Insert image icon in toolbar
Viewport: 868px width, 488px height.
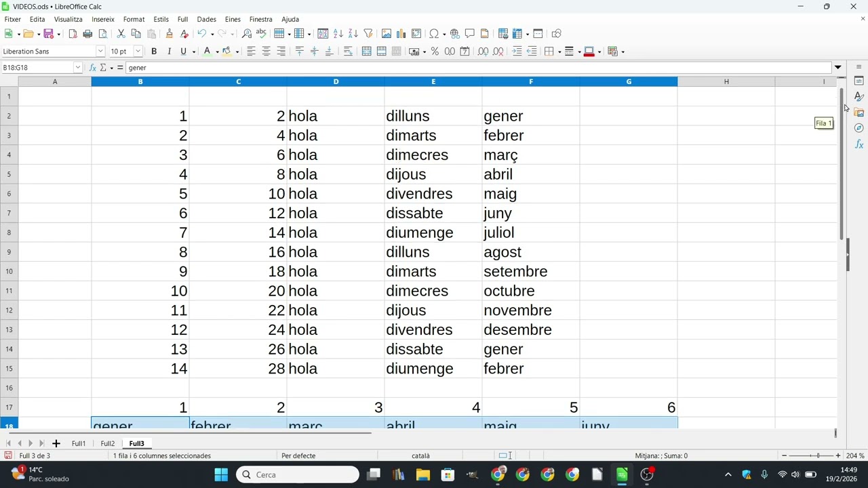coord(387,33)
